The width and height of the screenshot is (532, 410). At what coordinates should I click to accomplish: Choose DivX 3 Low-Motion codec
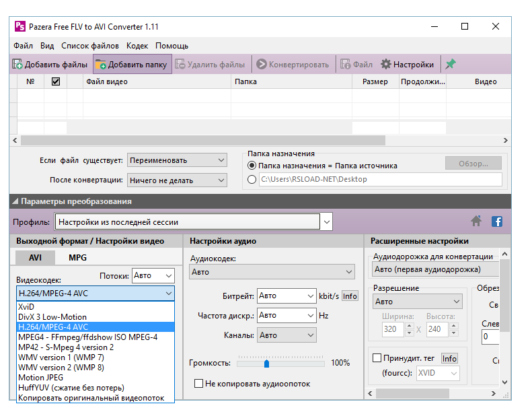(96, 317)
